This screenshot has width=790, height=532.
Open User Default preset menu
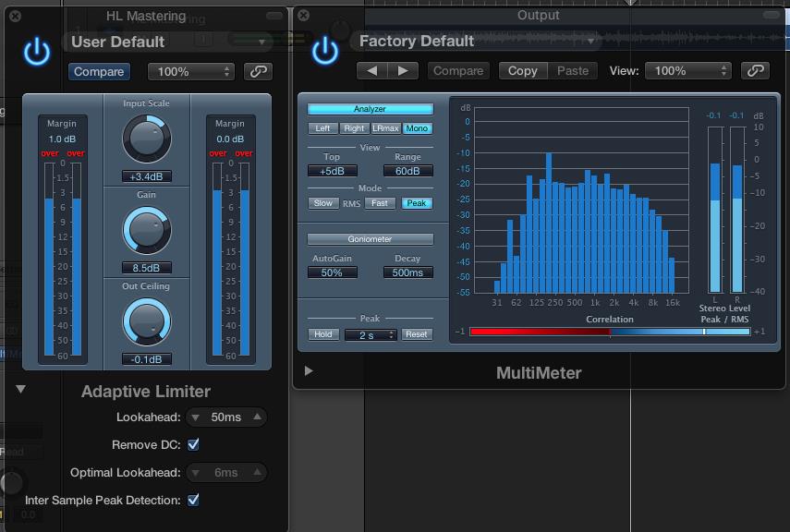click(x=168, y=42)
